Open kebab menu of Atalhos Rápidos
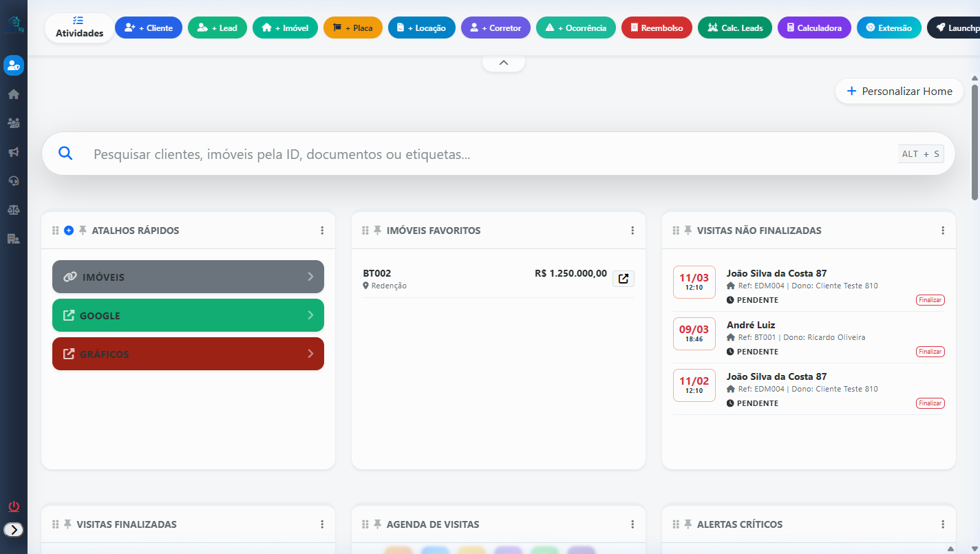 [322, 231]
